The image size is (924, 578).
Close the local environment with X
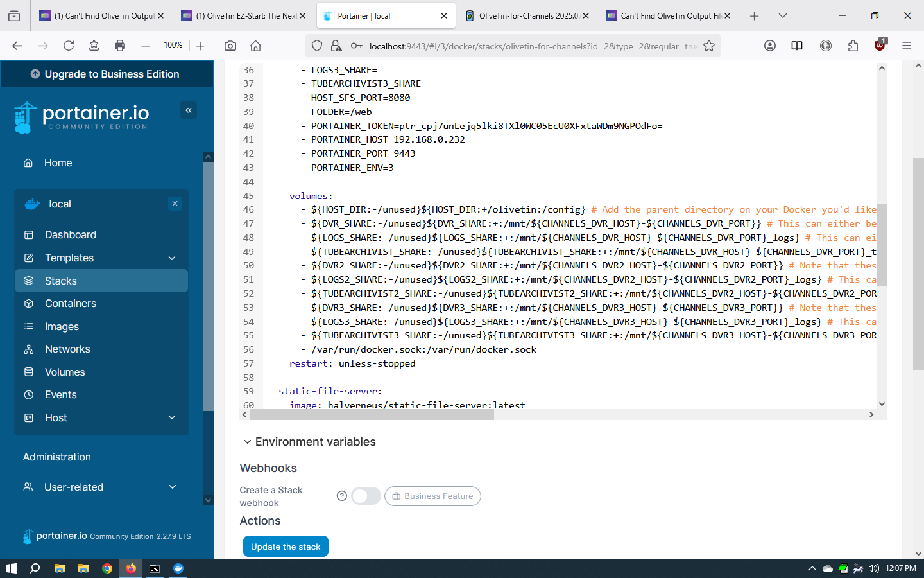(x=175, y=204)
